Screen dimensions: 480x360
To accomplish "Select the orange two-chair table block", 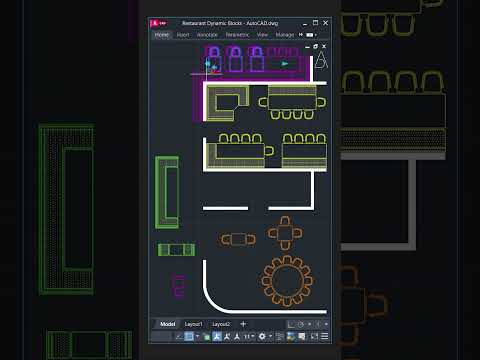I will [238, 239].
